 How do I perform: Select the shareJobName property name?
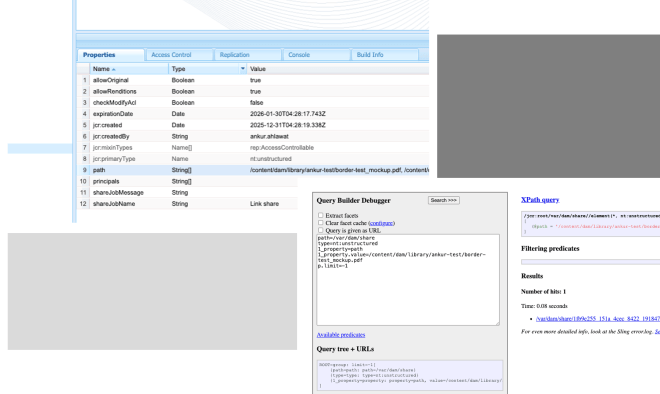point(114,204)
